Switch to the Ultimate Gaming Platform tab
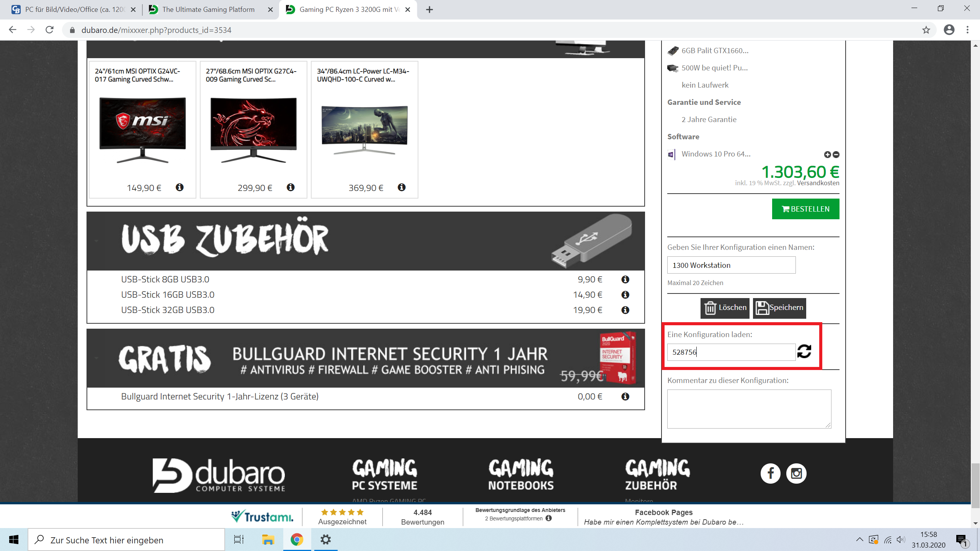Screen dimensions: 980x551 tap(207, 10)
